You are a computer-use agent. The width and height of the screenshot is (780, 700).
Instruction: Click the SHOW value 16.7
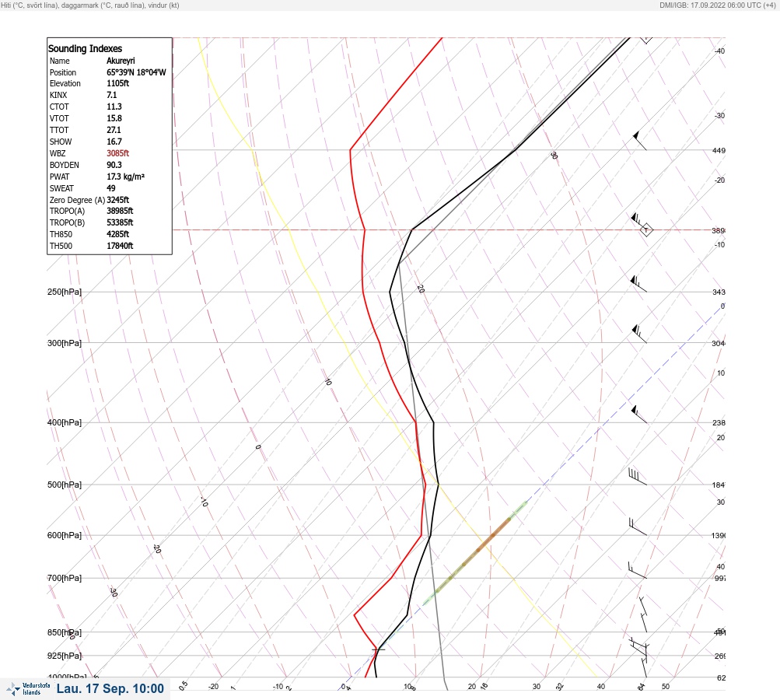(x=114, y=142)
